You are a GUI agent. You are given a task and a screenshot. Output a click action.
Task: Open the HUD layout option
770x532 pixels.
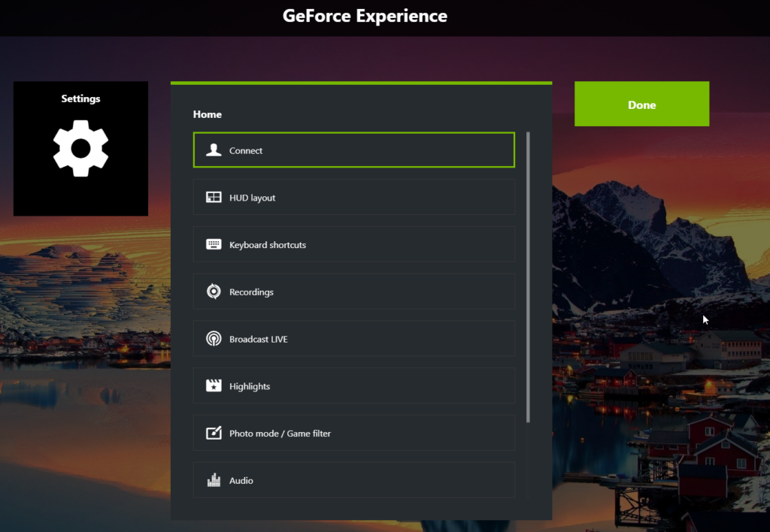click(x=354, y=197)
